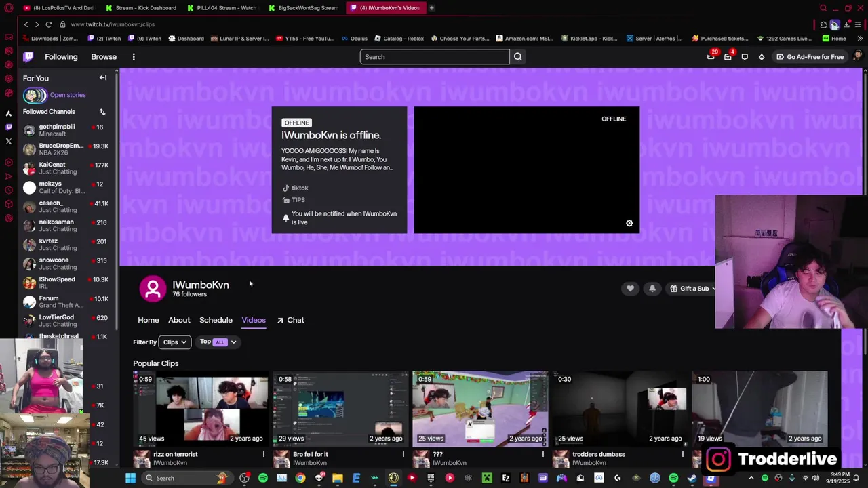Viewport: 868px width, 488px height.
Task: Open X icon in Opera sidebar
Action: tap(8, 141)
